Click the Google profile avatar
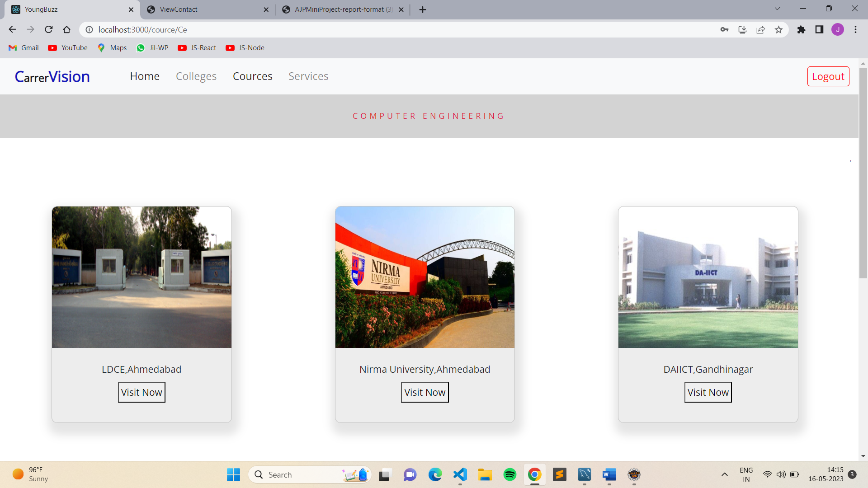Image resolution: width=868 pixels, height=488 pixels. click(838, 29)
